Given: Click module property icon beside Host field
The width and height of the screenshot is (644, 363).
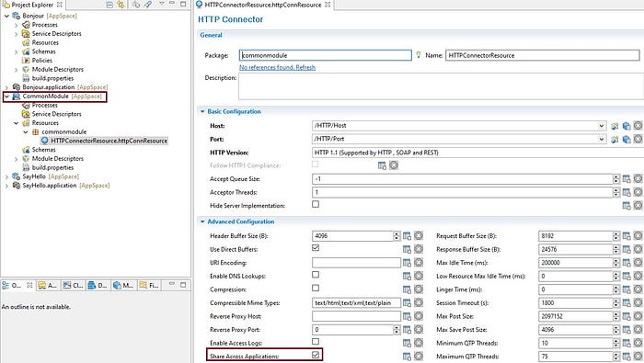Looking at the screenshot, I should [615, 126].
